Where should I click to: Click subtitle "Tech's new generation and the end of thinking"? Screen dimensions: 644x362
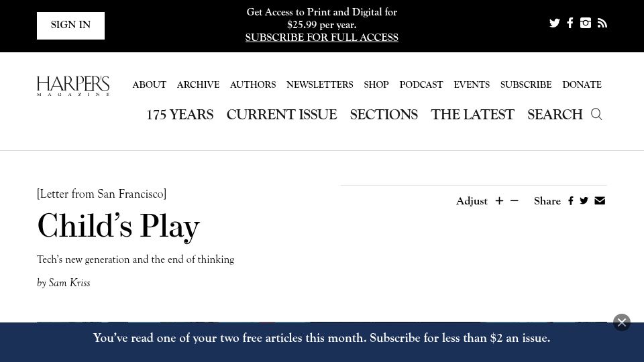136,259
